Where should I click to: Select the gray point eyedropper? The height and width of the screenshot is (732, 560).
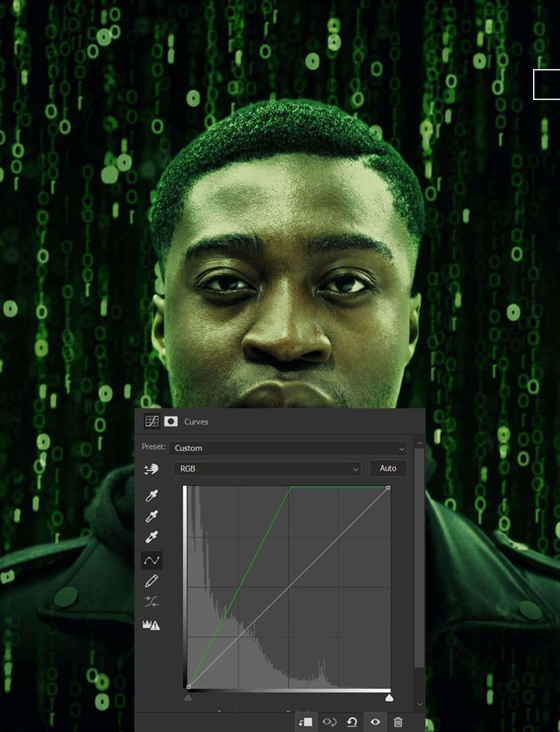coord(151,516)
